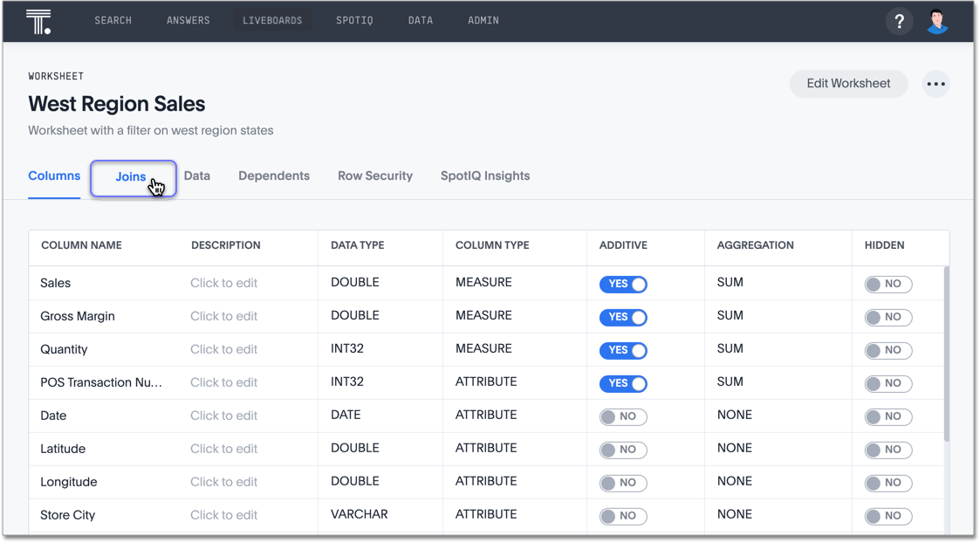Change Column Type of POS Transaction Number
Image resolution: width=980 pixels, height=543 pixels.
click(486, 382)
